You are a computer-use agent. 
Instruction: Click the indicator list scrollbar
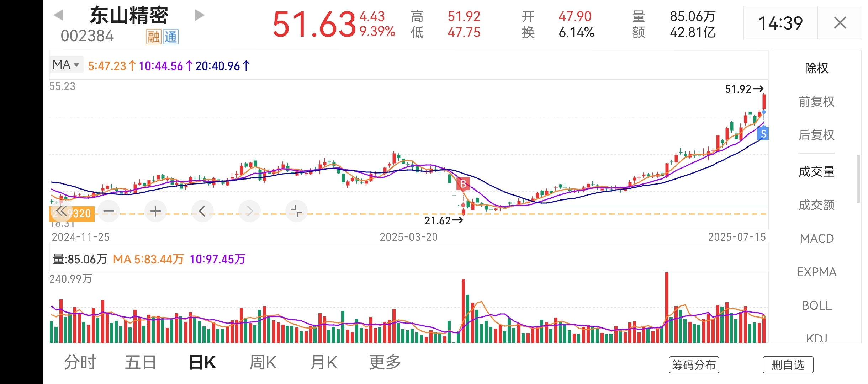pos(858,178)
